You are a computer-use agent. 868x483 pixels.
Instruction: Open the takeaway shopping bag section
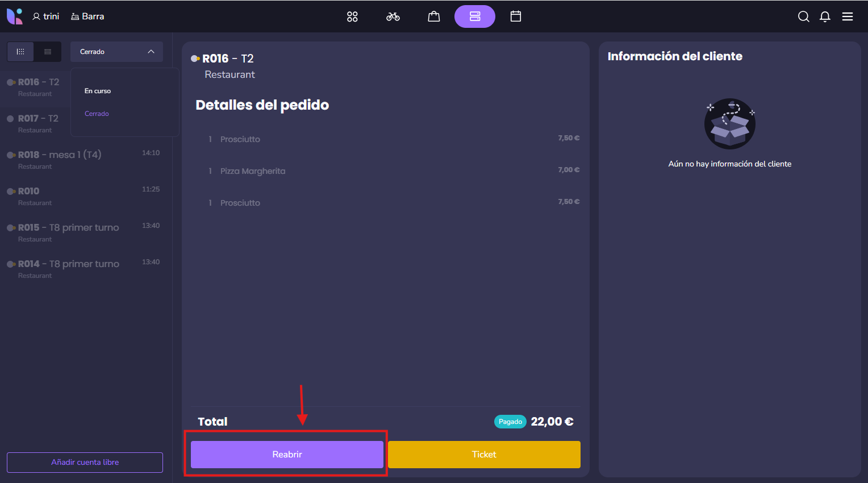pyautogui.click(x=434, y=16)
